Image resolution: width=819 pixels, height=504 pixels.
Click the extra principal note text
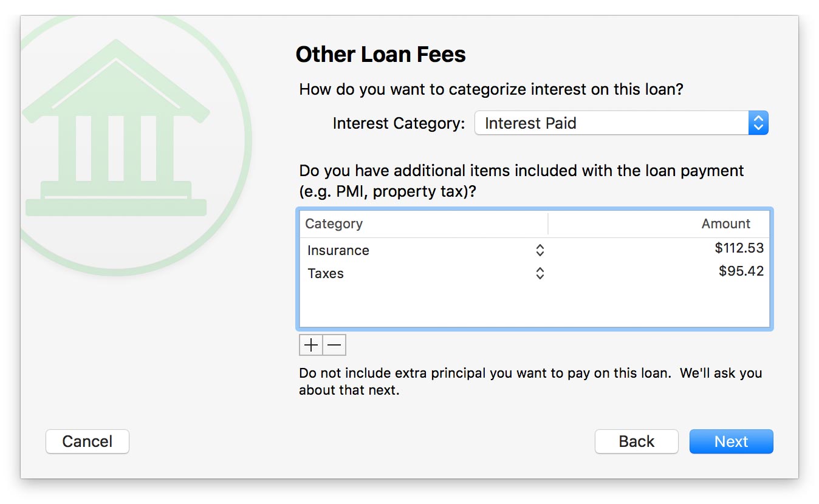[530, 381]
